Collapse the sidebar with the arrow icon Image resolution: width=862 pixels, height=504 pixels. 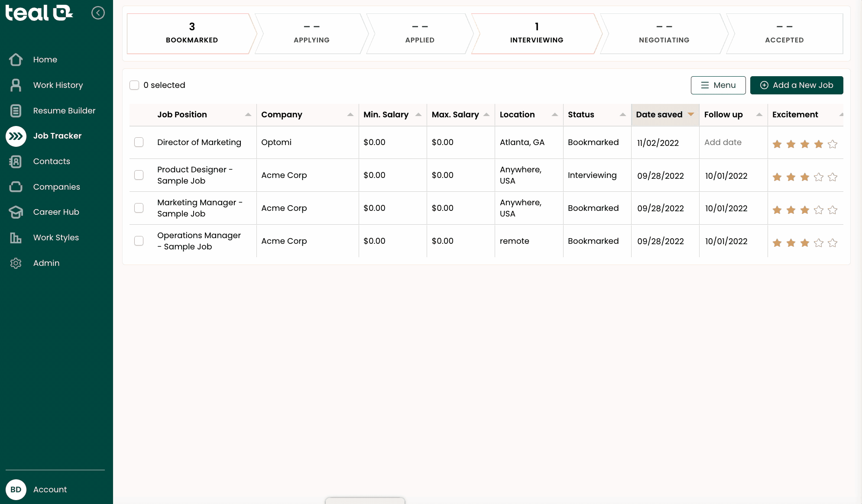[98, 13]
